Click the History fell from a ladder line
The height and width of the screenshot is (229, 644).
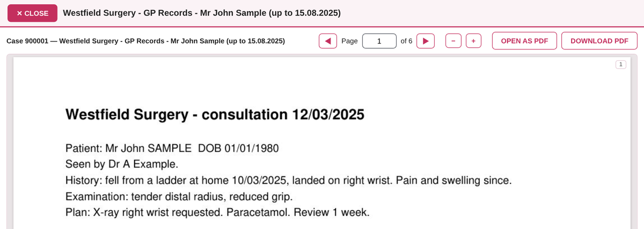(x=288, y=180)
